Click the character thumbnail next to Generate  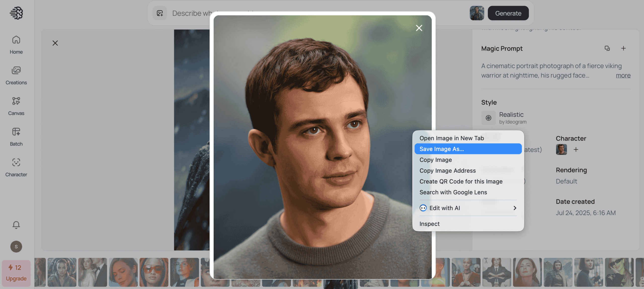click(477, 13)
